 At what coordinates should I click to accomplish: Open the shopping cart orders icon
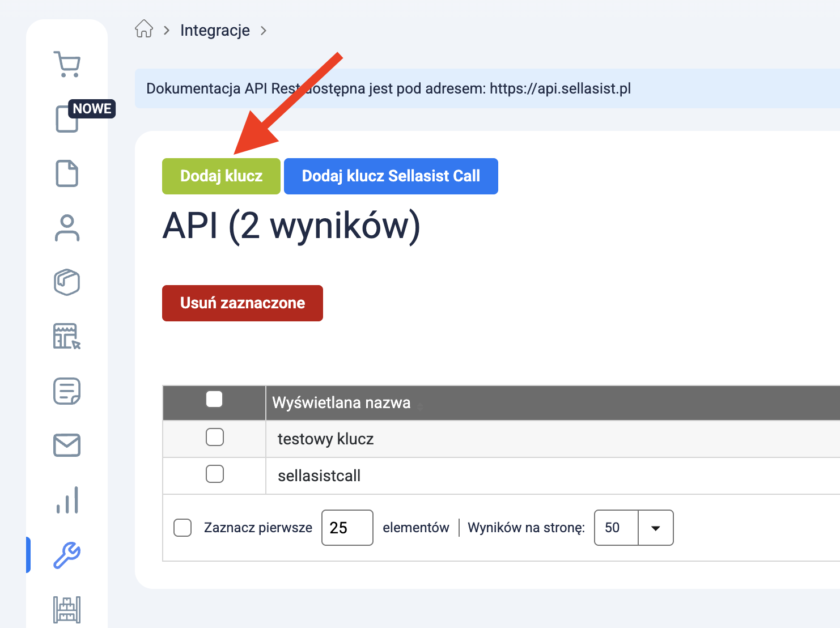click(67, 65)
